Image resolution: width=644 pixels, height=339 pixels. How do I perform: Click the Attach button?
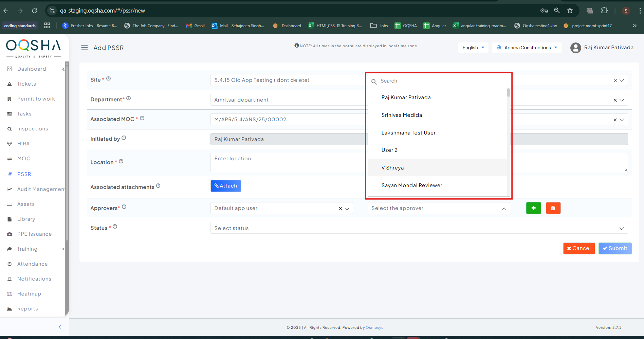tap(226, 186)
